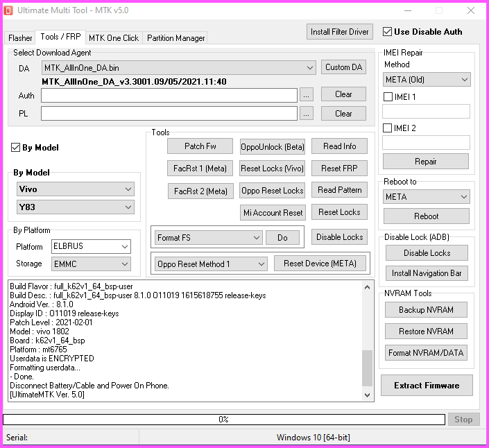Click the Backup NVRAM button
489x448 pixels.
coord(426,309)
